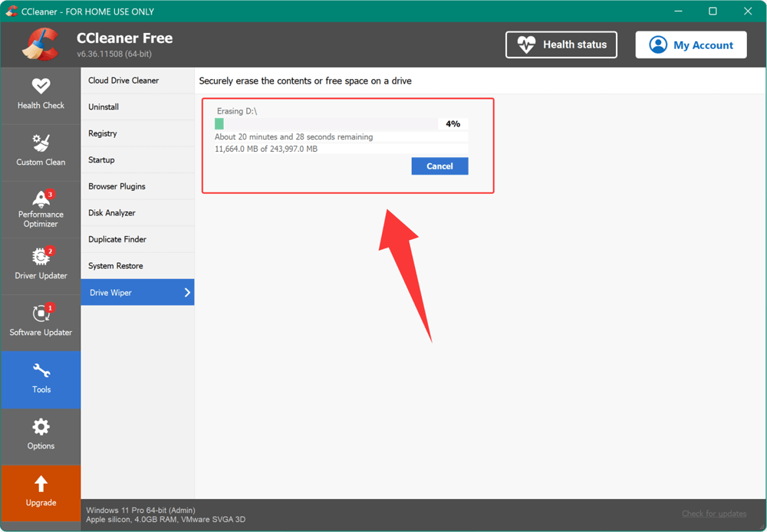
Task: Open Custom Clean broom icon
Action: tap(41, 143)
